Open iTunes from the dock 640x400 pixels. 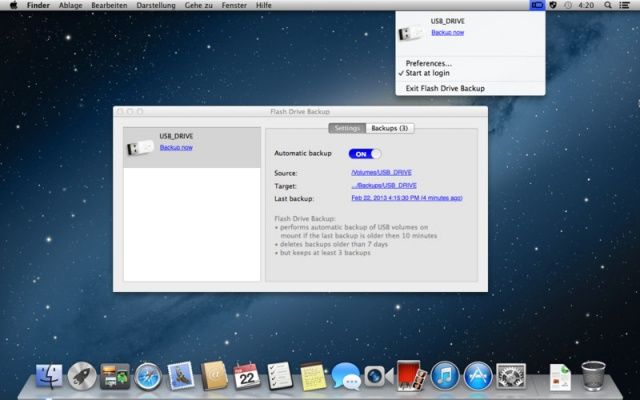pyautogui.click(x=445, y=376)
